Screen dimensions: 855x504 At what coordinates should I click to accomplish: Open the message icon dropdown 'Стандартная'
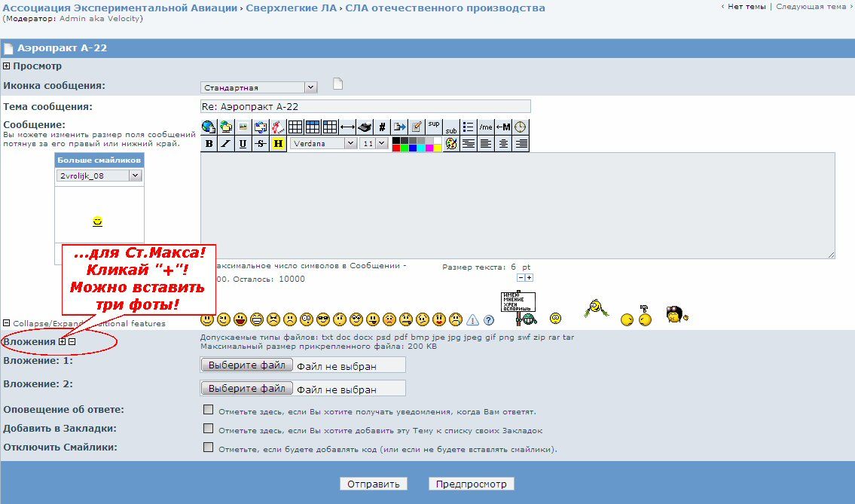258,87
